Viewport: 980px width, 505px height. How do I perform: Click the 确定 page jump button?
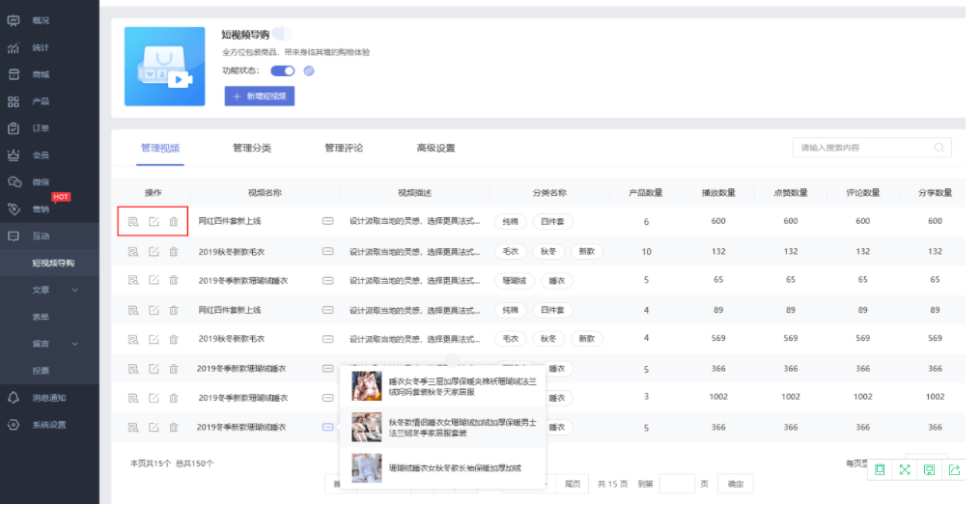pyautogui.click(x=736, y=484)
